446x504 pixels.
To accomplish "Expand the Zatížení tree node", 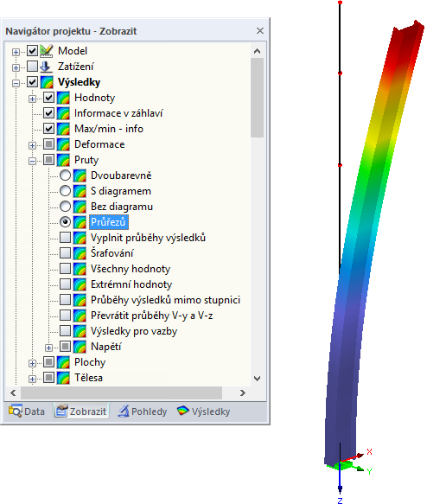I will [x=16, y=67].
